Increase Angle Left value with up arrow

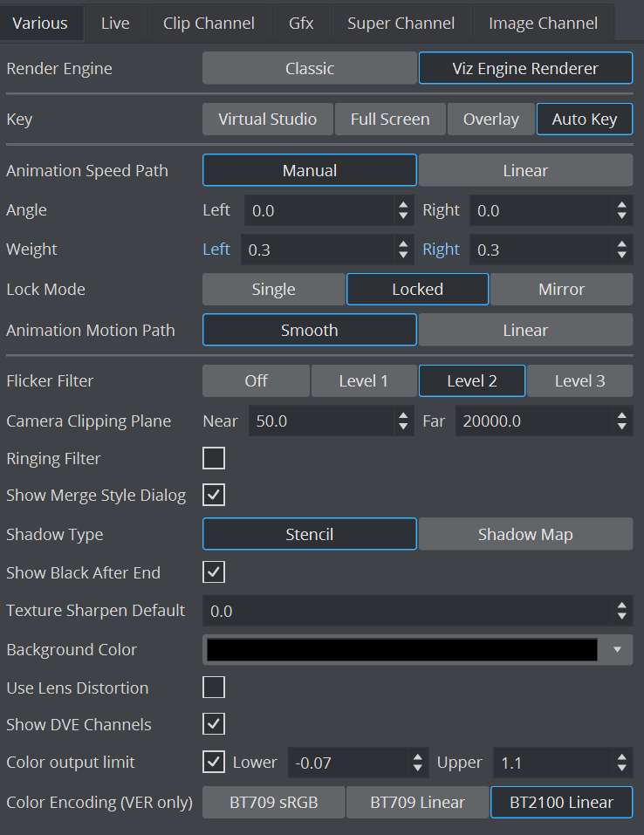[x=403, y=205]
